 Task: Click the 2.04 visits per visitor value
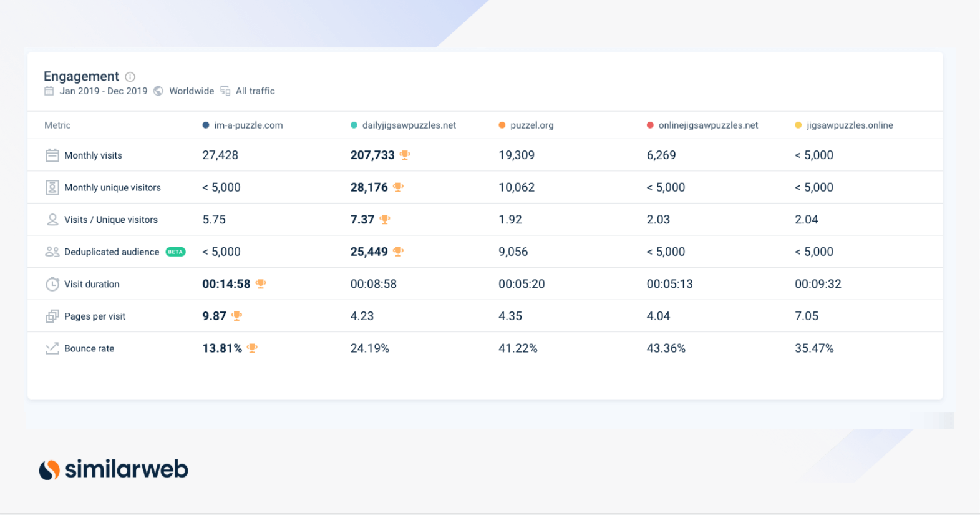click(807, 220)
